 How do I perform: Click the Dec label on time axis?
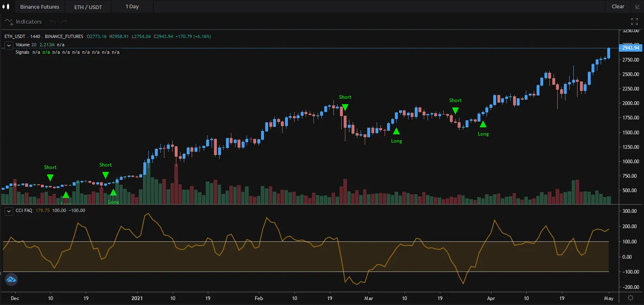(15, 298)
